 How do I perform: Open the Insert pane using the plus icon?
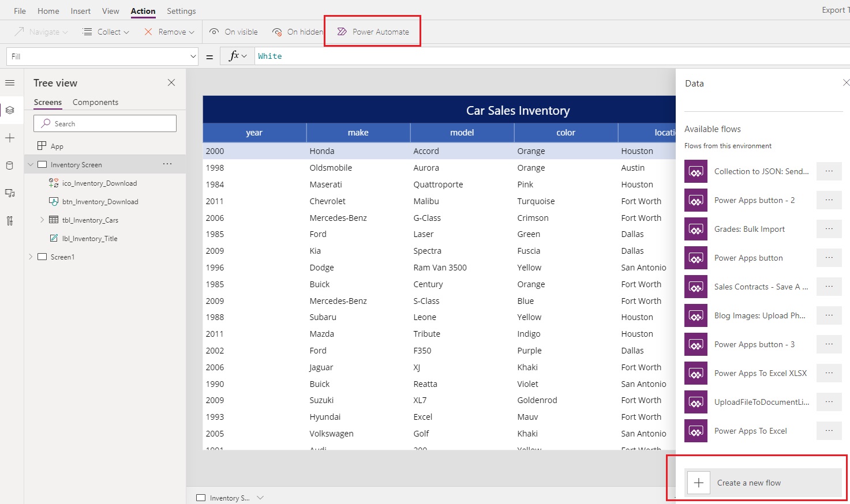click(x=10, y=137)
